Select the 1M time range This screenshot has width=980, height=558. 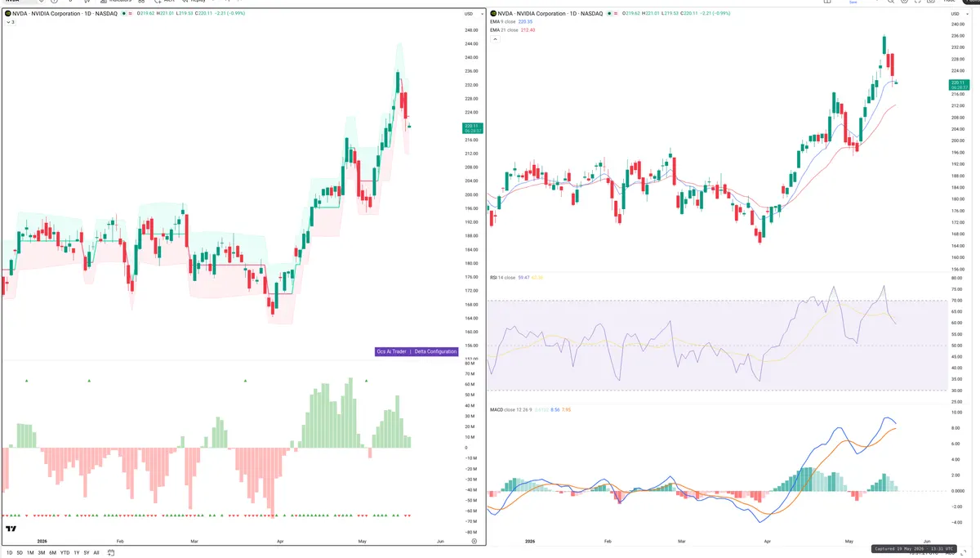click(30, 553)
